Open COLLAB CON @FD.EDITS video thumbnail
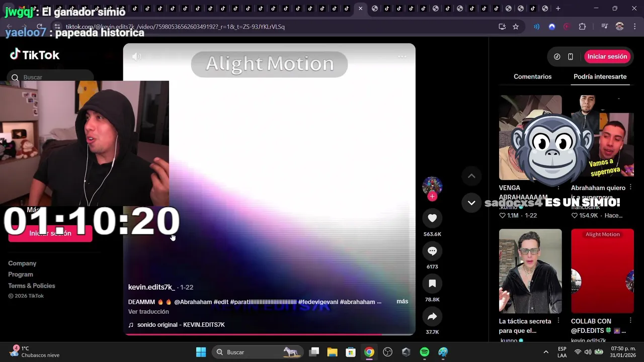The height and width of the screenshot is (362, 644). (602, 271)
